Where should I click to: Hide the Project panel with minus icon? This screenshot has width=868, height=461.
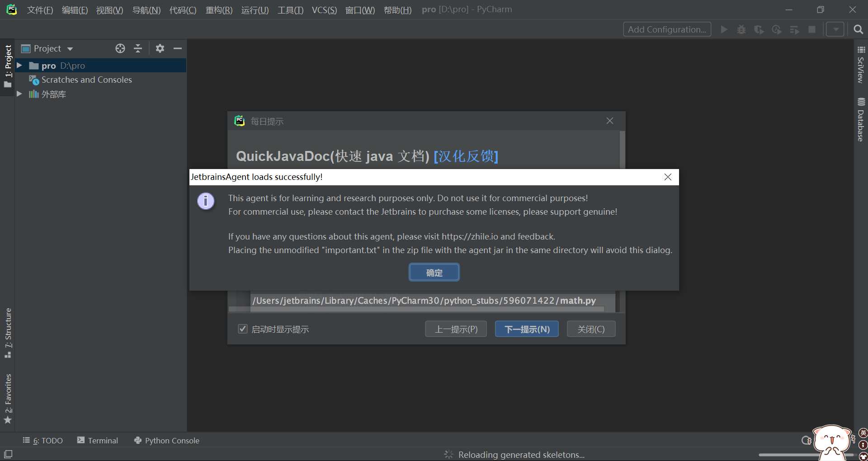pos(178,48)
